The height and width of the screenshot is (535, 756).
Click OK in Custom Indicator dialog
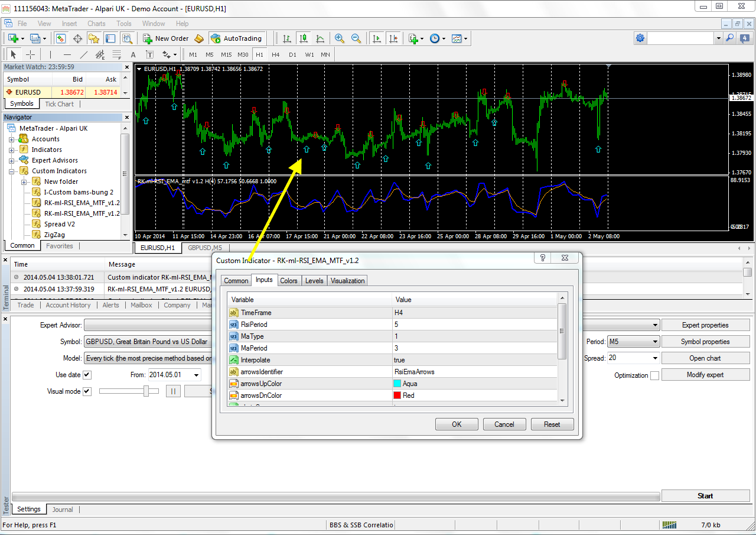point(457,424)
